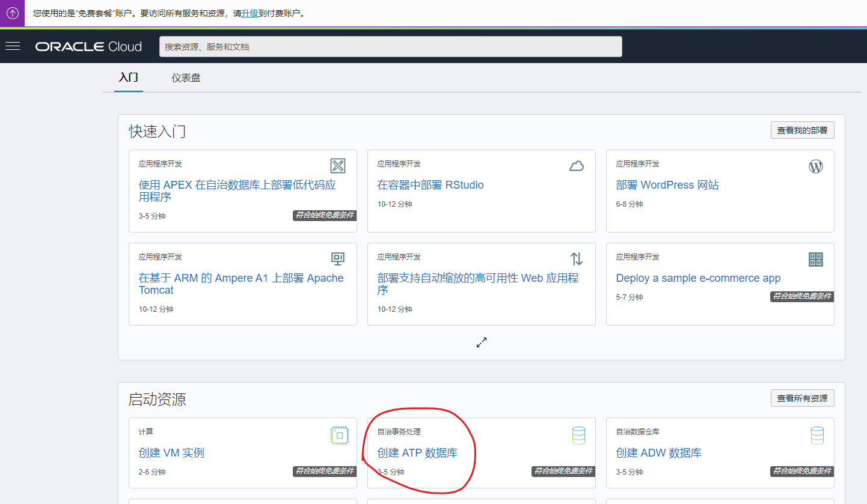This screenshot has height=504, width=867.
Task: Open 创建 VM 实例 link
Action: [x=171, y=453]
